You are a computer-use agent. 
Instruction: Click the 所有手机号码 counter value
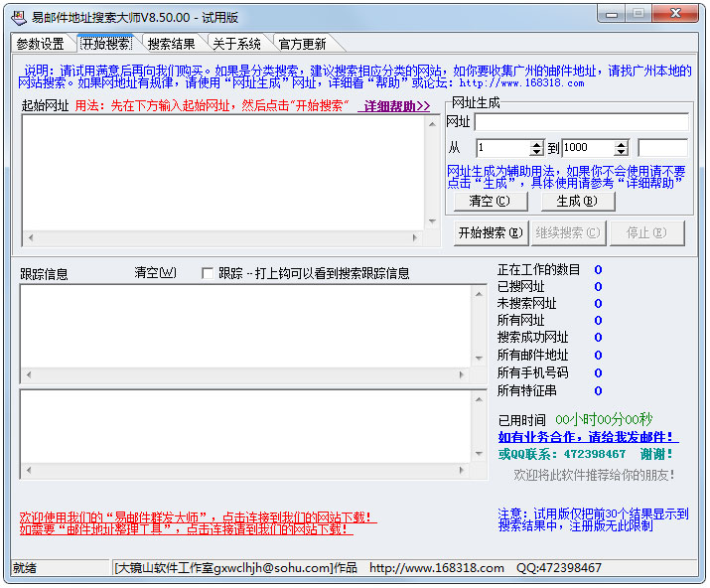coord(598,372)
